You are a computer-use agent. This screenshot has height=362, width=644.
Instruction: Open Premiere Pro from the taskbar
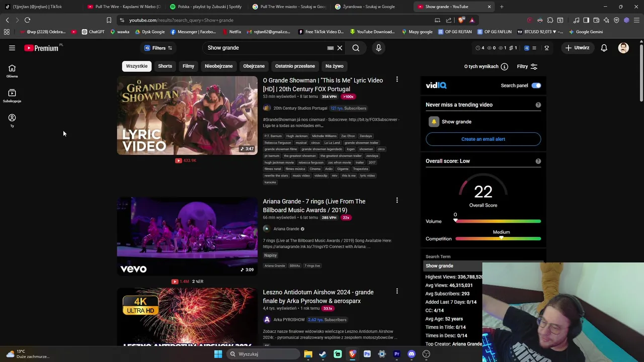point(396,354)
